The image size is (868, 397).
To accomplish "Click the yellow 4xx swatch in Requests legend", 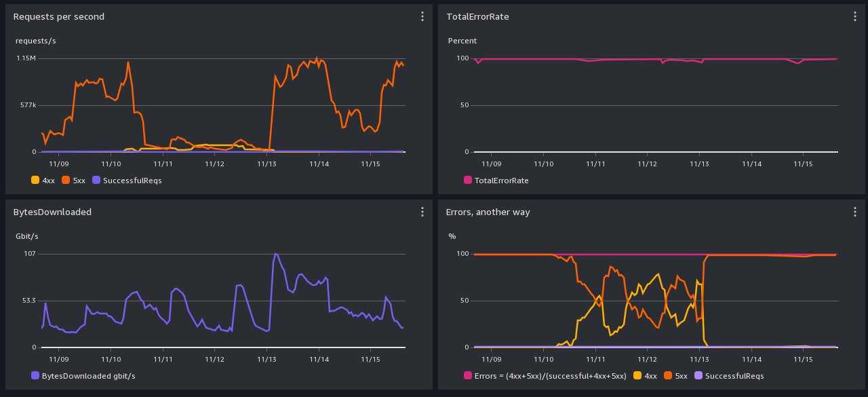I will pos(35,181).
